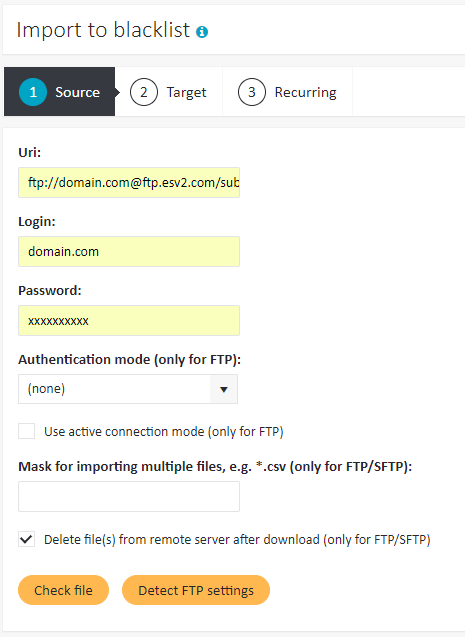Image resolution: width=465 pixels, height=637 pixels.
Task: Click the Use active connection mode label
Action: coord(164,431)
